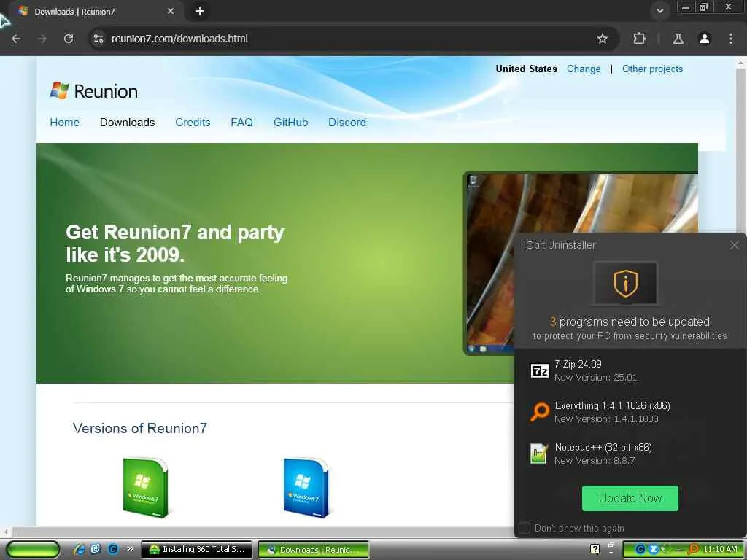Screen dimensions: 747x560
Task: Click the Change region link
Action: (584, 69)
